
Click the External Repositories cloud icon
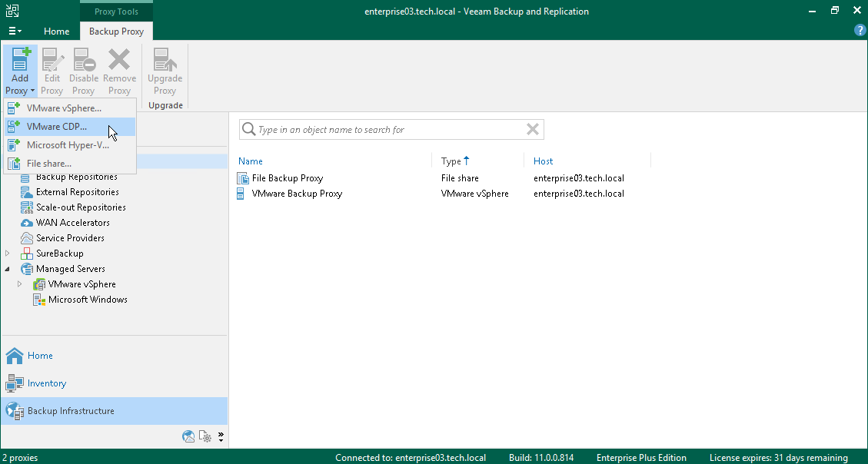(x=27, y=192)
